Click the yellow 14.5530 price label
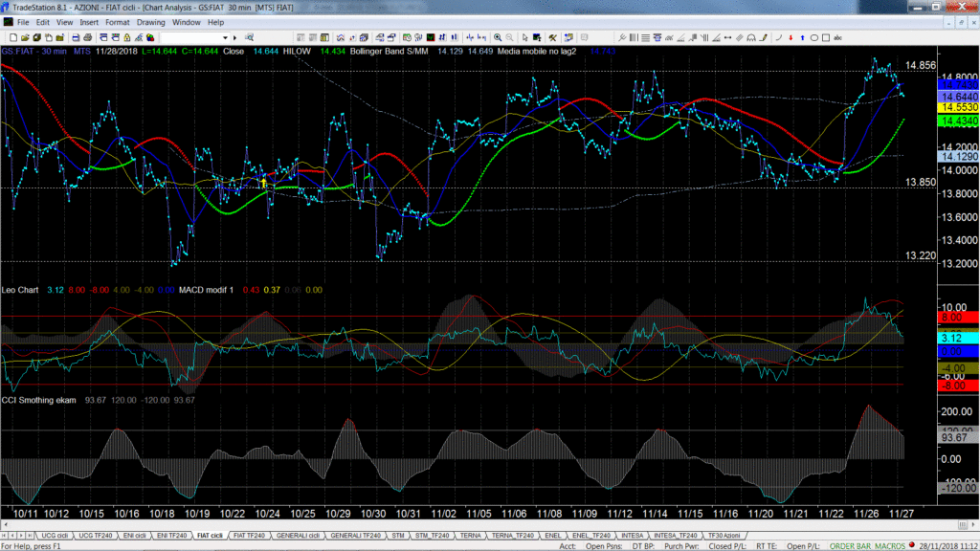The width and height of the screenshot is (980, 551). point(959,108)
